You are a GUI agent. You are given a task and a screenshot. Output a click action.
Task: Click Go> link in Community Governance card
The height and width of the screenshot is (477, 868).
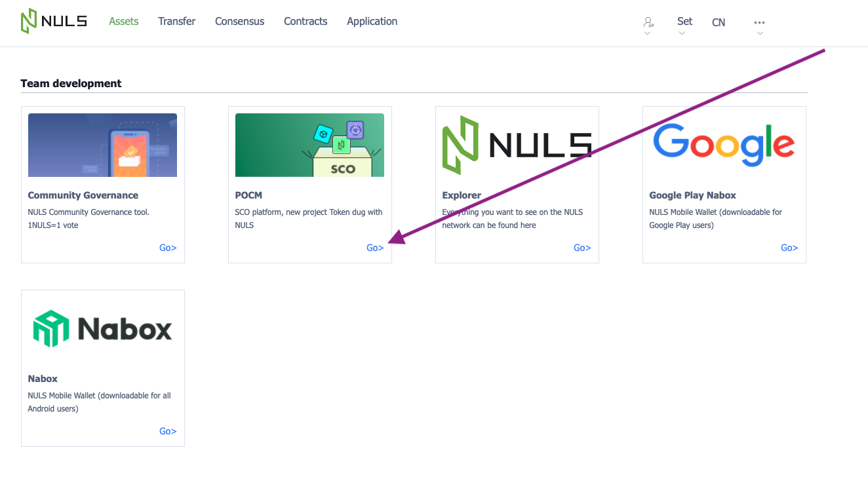coord(168,248)
